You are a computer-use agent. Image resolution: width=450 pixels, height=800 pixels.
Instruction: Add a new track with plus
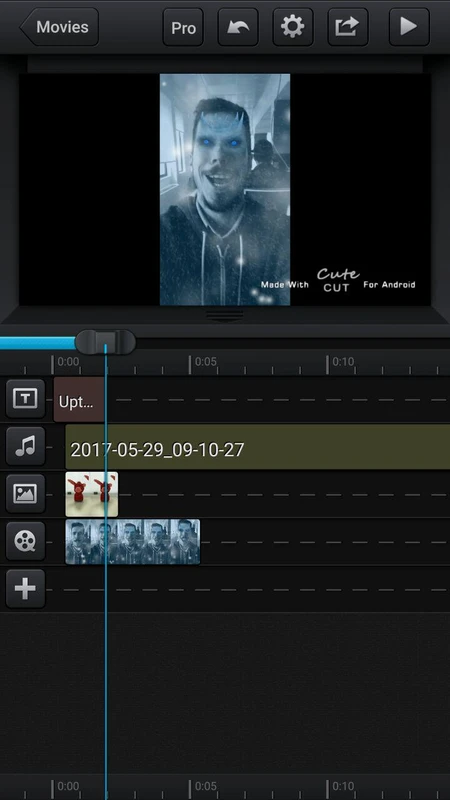[x=26, y=589]
